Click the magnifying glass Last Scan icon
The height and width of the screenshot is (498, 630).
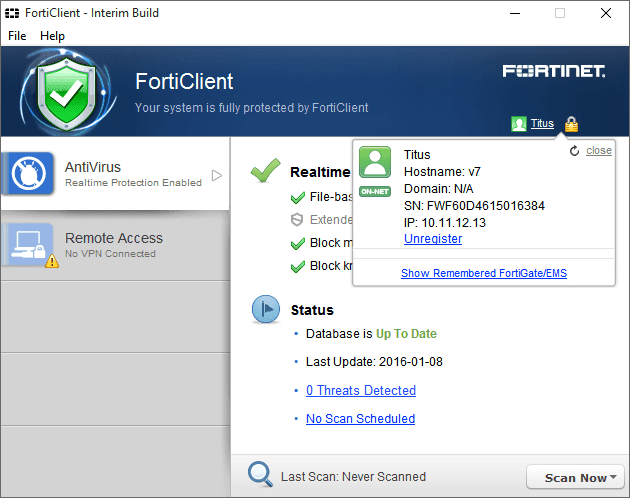tap(260, 474)
